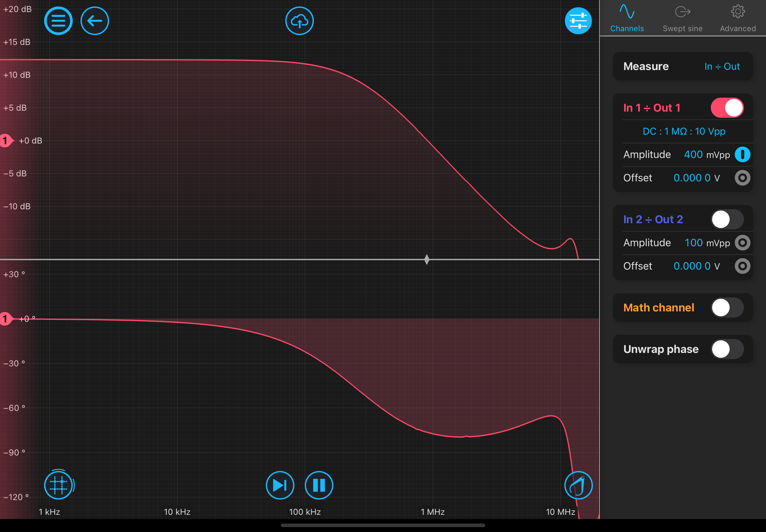This screenshot has height=532, width=766.
Task: Click the single sweep step button
Action: pos(280,485)
